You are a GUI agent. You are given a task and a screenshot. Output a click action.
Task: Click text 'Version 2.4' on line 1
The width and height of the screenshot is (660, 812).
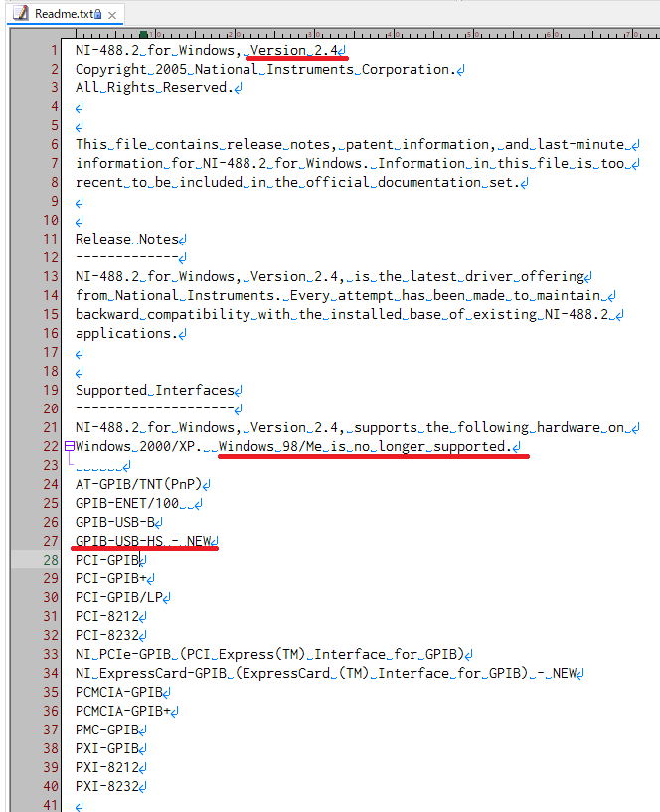point(294,51)
